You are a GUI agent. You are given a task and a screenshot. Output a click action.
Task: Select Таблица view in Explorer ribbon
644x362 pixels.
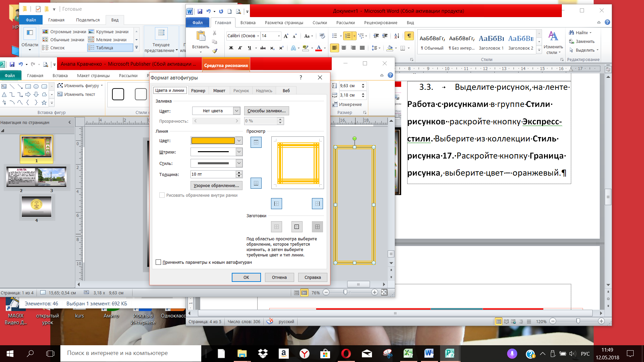110,48
